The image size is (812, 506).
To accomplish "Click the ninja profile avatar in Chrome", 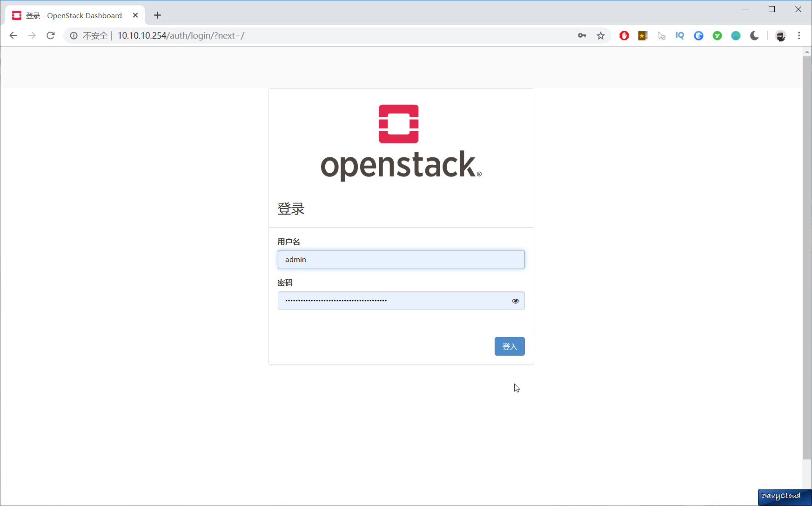I will (781, 35).
